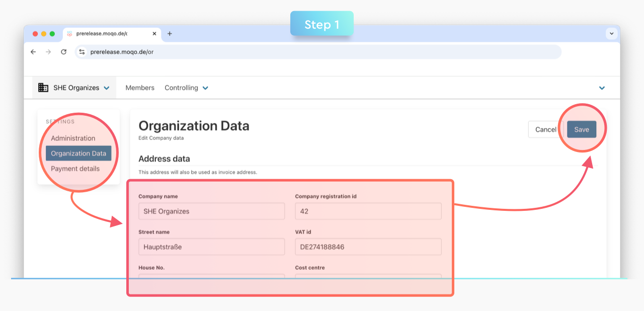Click the browser forward arrow
The height and width of the screenshot is (311, 644).
click(x=48, y=52)
